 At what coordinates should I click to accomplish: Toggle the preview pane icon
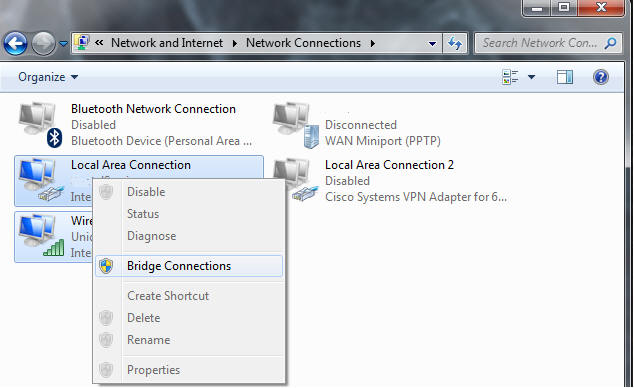click(564, 77)
